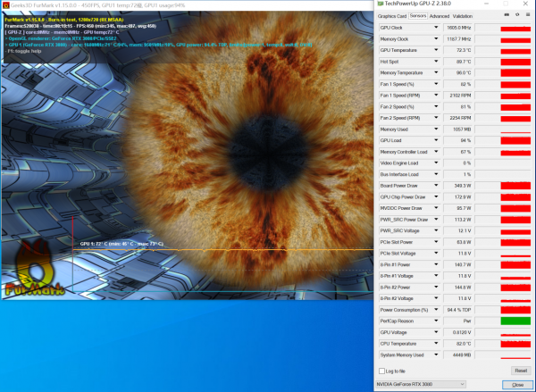Switch to the Validation tab
This screenshot has width=536, height=392.
coord(463,16)
